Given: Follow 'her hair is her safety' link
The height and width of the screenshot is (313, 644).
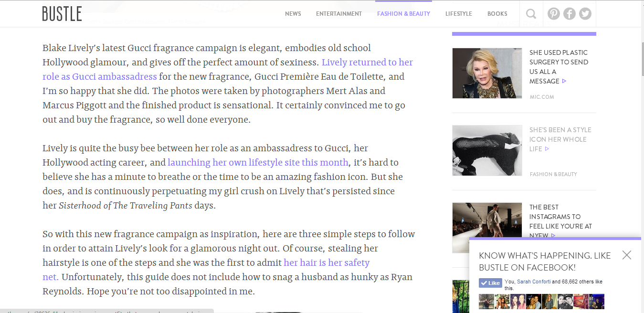Looking at the screenshot, I should [327, 263].
